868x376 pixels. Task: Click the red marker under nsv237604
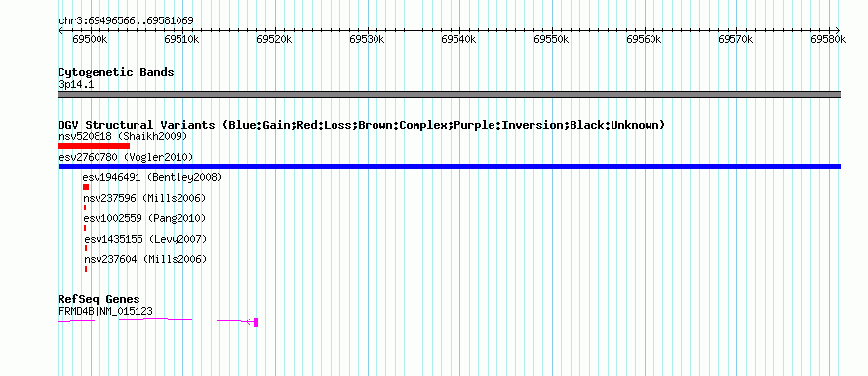click(x=86, y=269)
